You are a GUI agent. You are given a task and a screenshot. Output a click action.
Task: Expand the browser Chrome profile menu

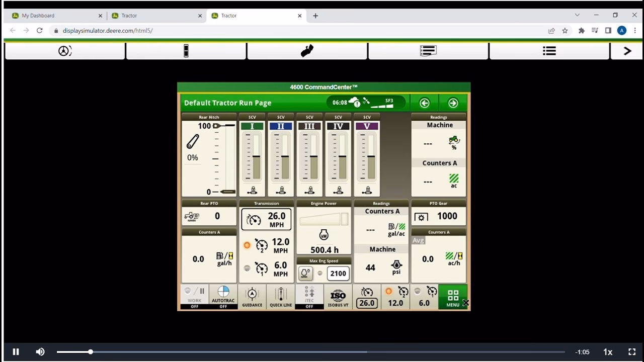click(x=621, y=30)
